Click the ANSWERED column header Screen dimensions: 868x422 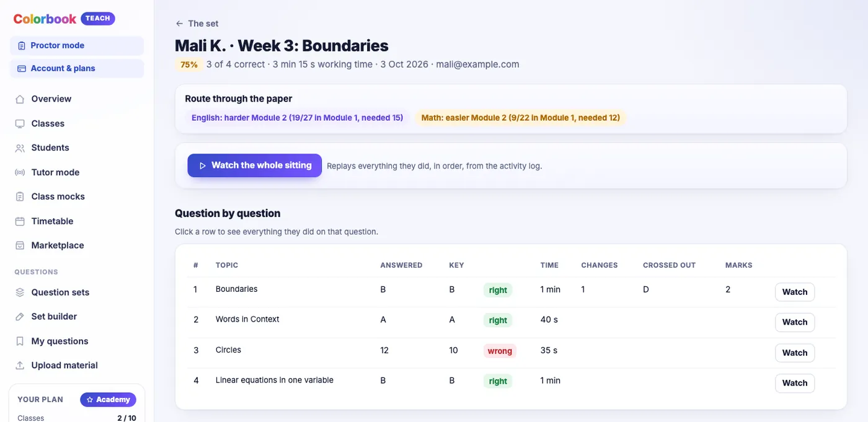(x=401, y=265)
